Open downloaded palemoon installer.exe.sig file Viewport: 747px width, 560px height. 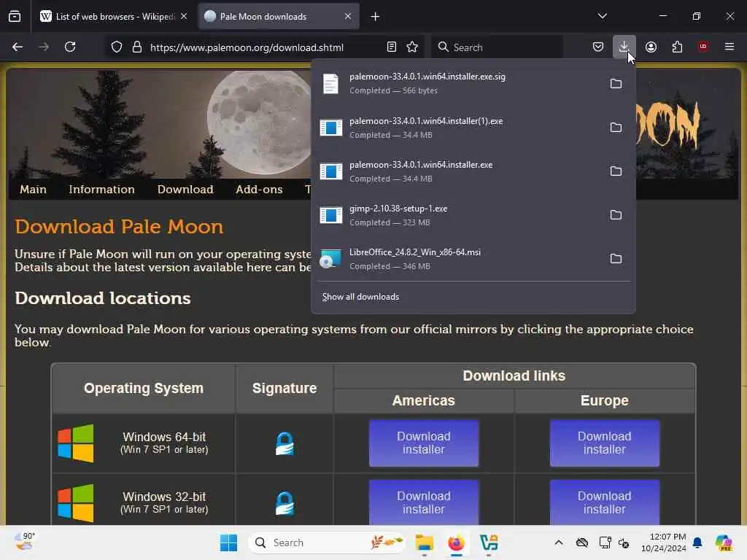coord(457,84)
